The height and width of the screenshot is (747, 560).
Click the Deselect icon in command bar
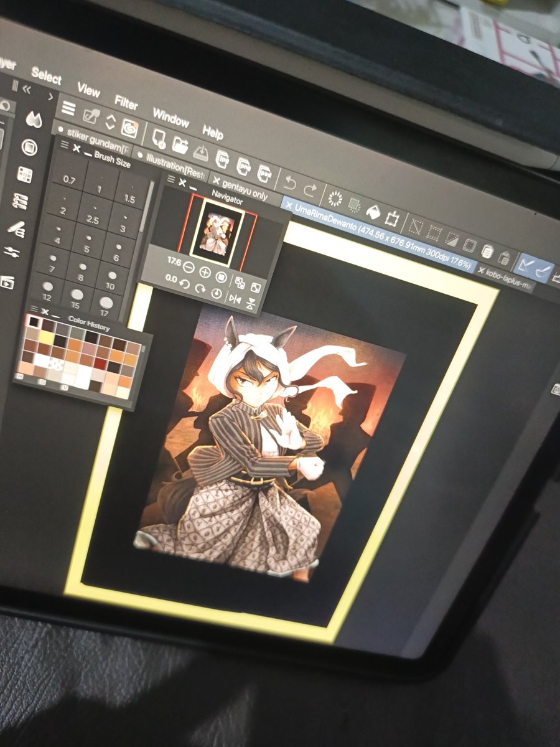pyautogui.click(x=416, y=228)
